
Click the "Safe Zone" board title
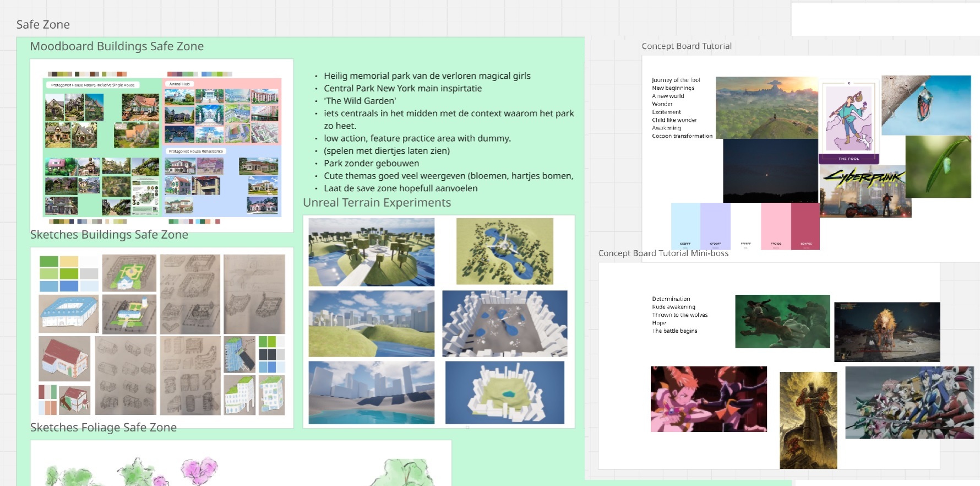43,25
